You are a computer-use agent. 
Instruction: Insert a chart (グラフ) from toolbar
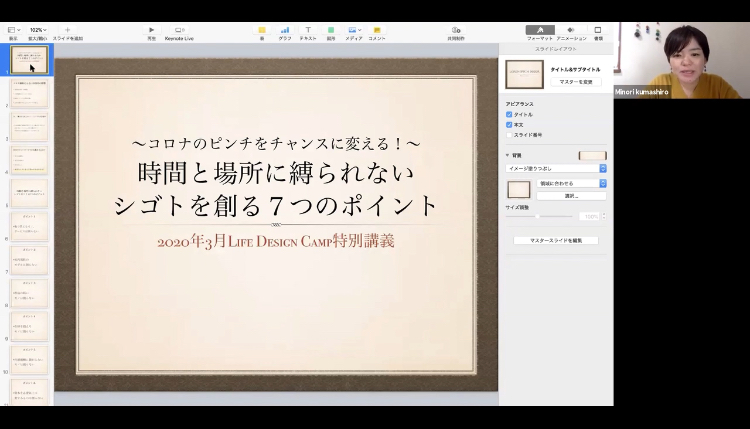tap(285, 30)
